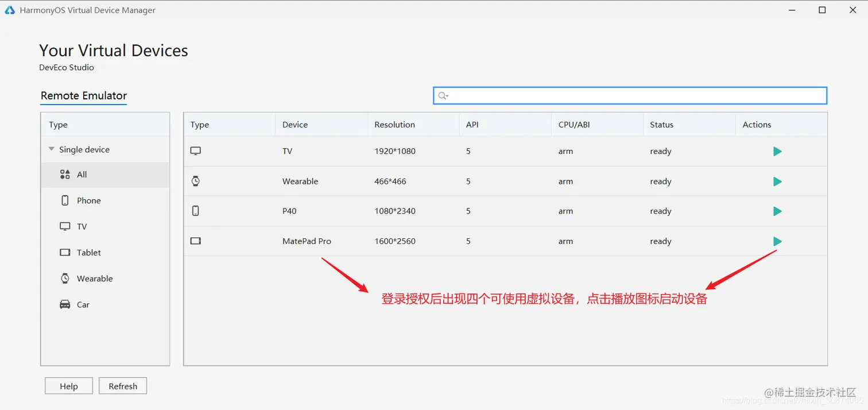This screenshot has width=868, height=410.
Task: Switch to Remote Emulator tab
Action: 84,96
